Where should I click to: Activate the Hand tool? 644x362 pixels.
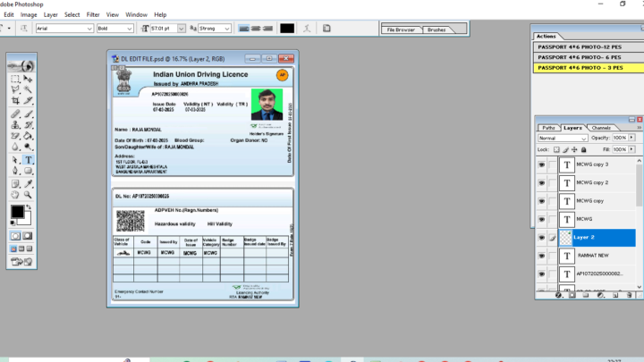point(15,195)
